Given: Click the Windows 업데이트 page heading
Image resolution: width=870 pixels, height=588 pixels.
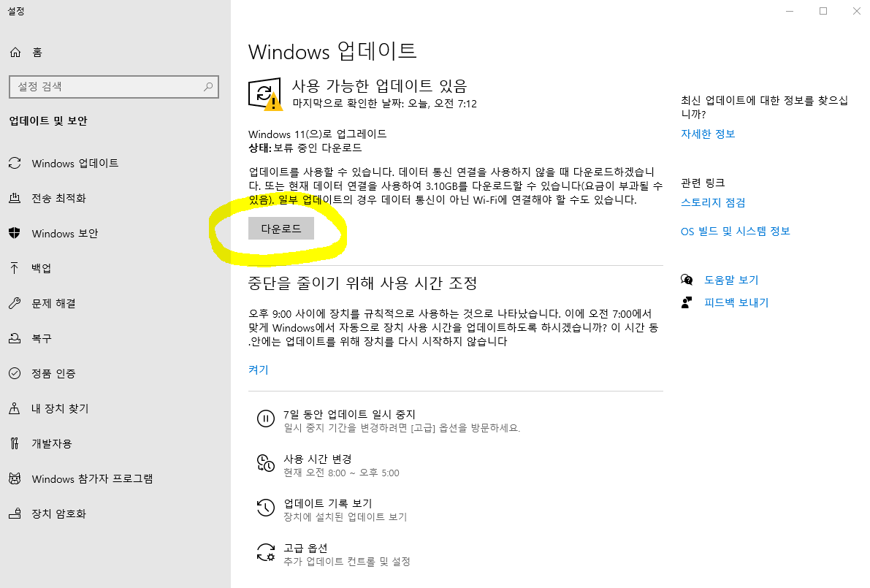Looking at the screenshot, I should 332,51.
